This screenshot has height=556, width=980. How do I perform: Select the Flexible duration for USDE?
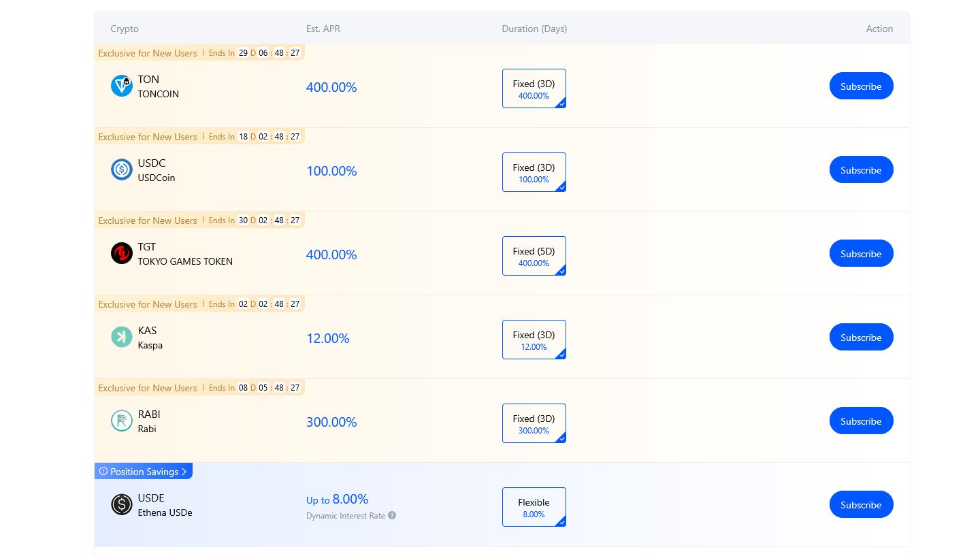coord(534,507)
